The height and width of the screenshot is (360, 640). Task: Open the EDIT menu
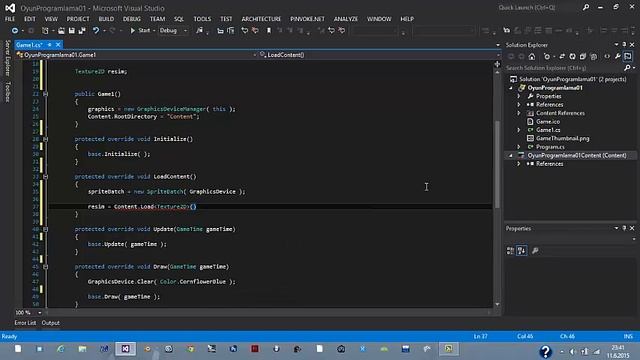coord(30,19)
